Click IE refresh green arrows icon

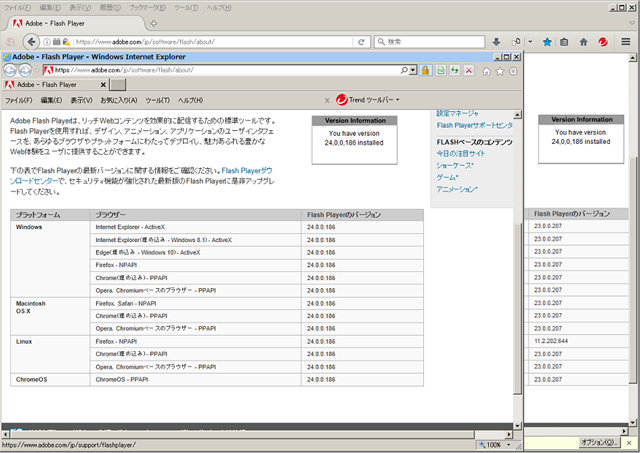[455, 70]
